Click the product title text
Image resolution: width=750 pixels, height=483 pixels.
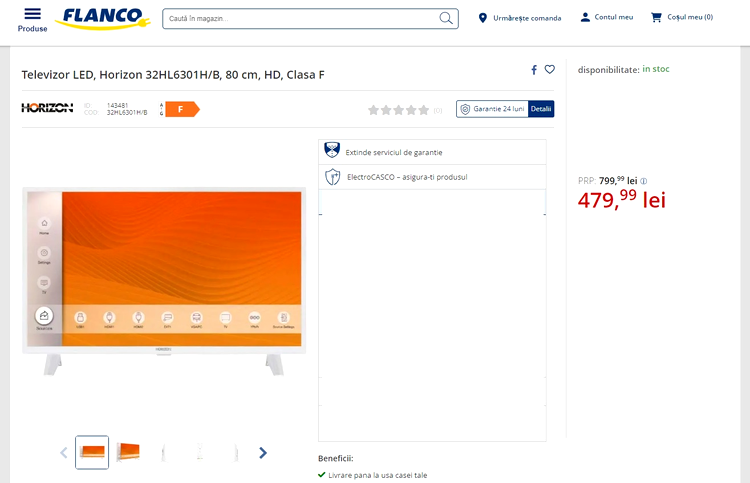click(x=173, y=75)
